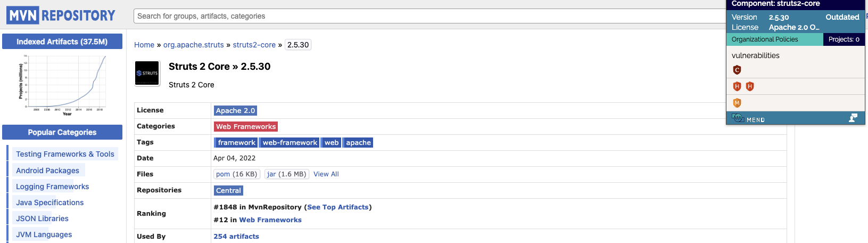
Task: Open the medium severity vulnerability shield
Action: [737, 103]
